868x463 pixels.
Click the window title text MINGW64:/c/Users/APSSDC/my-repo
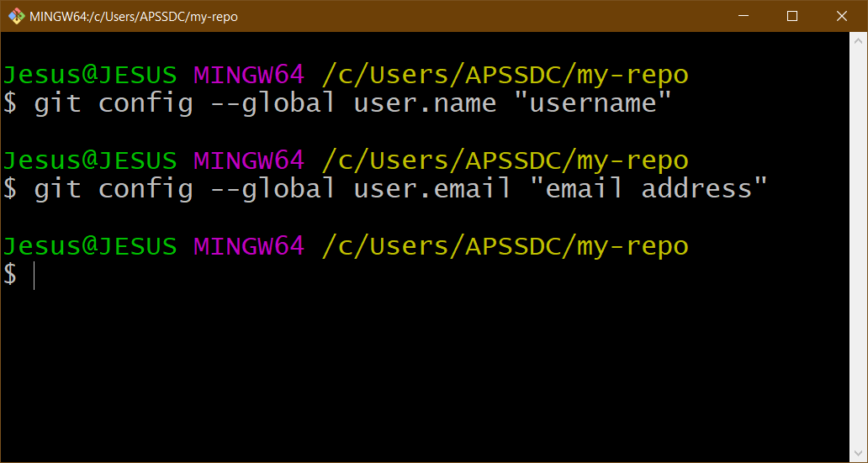(133, 16)
